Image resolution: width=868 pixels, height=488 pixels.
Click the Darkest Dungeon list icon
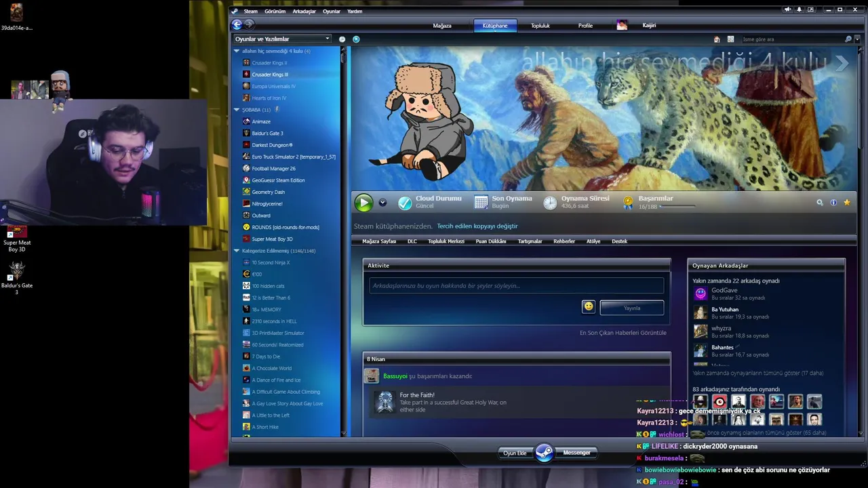pyautogui.click(x=246, y=145)
